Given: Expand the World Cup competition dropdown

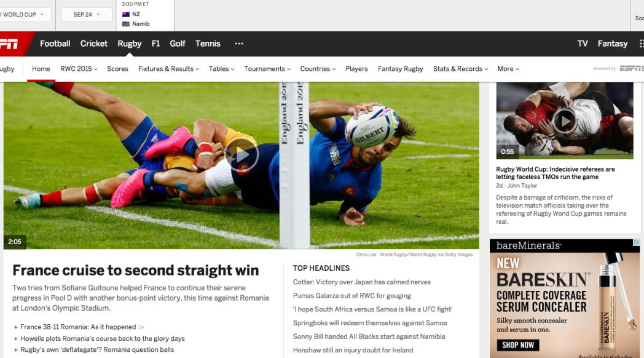Looking at the screenshot, I should [24, 14].
